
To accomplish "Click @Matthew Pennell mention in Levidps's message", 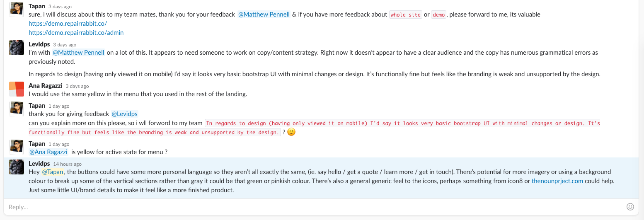I will click(78, 53).
